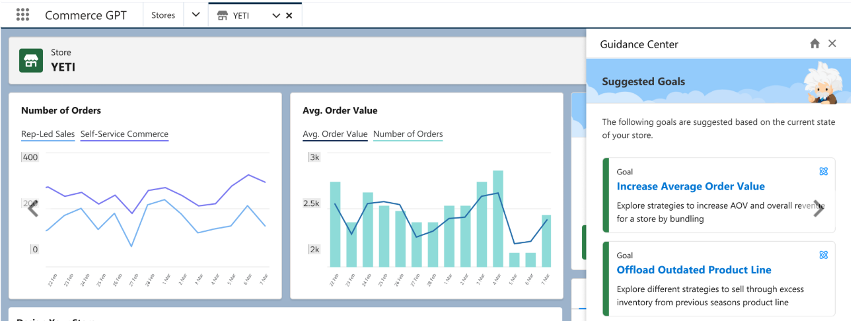Expand the Stores navigation dropdown
This screenshot has width=868, height=321.
(x=196, y=15)
